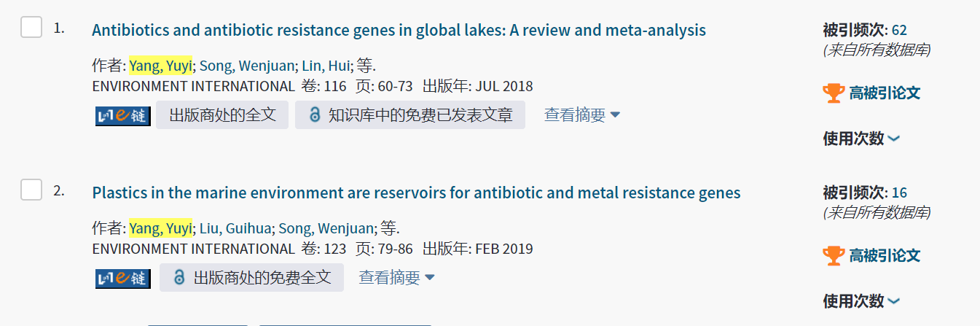This screenshot has width=980, height=326.
Task: Expand 查看摘要 for the marine plastics paper
Action: coord(396,278)
